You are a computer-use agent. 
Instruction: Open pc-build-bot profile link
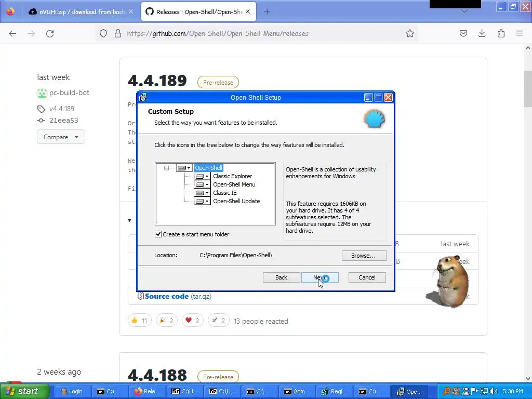click(69, 92)
